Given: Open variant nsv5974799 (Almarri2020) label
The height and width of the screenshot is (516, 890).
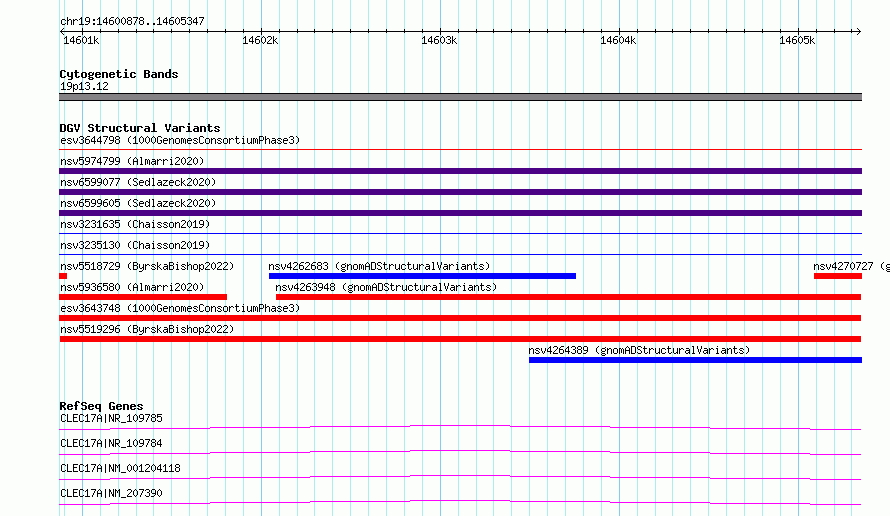Looking at the screenshot, I should point(132,161).
